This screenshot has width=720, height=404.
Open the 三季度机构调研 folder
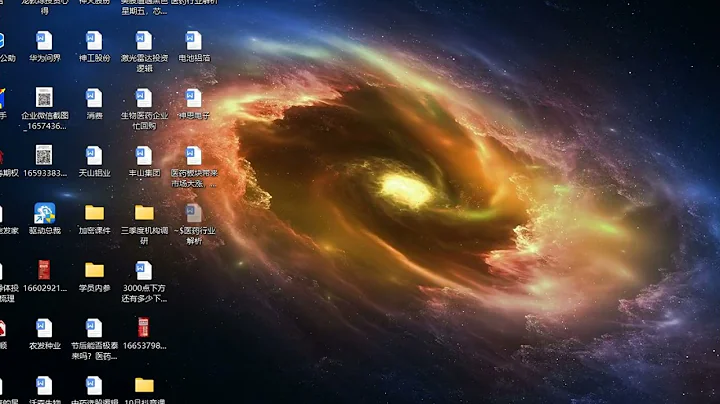pyautogui.click(x=144, y=213)
